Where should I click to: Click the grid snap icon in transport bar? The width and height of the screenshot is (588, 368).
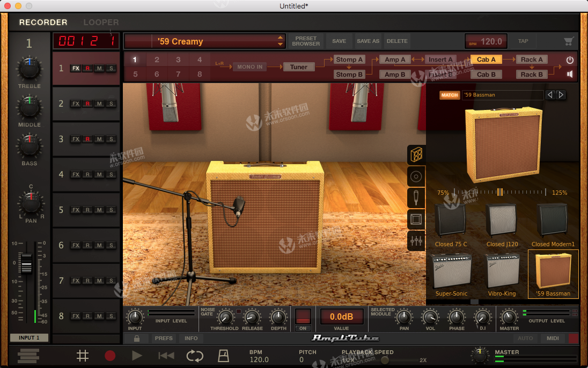(83, 356)
